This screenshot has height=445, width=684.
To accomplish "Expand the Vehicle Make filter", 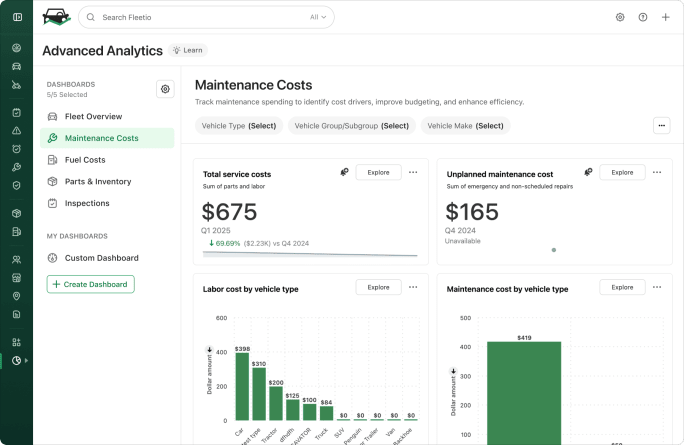I will pos(465,126).
